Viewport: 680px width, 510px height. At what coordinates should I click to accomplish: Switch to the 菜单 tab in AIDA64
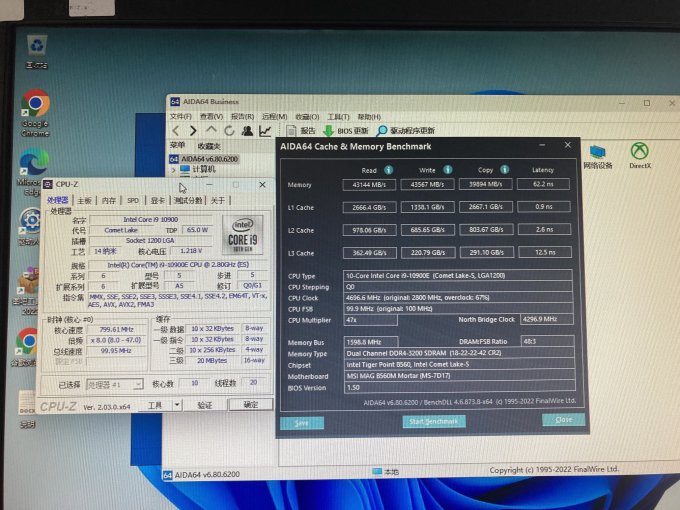tap(177, 145)
